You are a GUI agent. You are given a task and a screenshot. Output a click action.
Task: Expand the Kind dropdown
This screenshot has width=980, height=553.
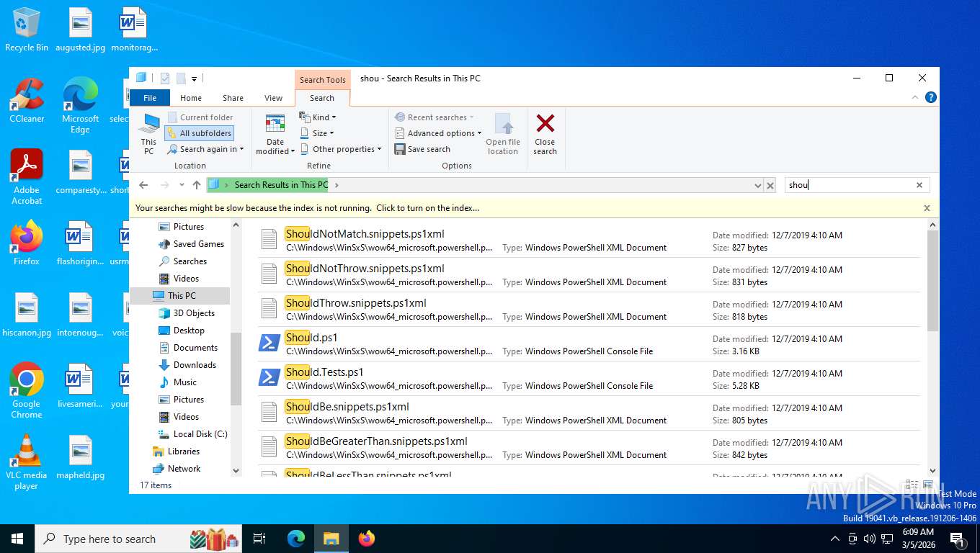click(318, 117)
